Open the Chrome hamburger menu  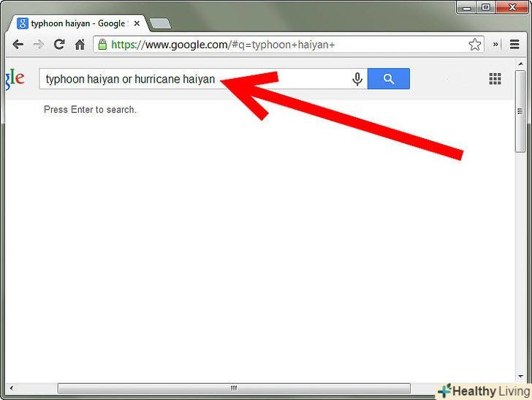coord(514,44)
